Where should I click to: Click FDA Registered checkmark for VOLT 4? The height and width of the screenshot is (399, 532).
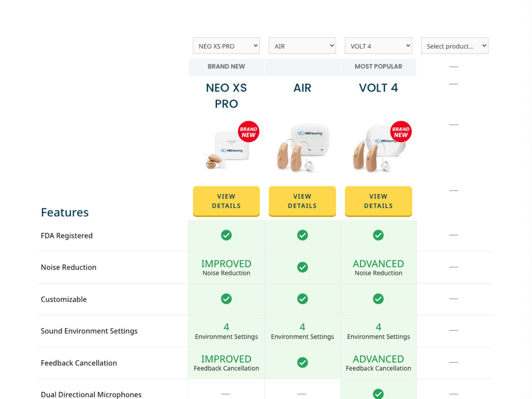click(378, 235)
